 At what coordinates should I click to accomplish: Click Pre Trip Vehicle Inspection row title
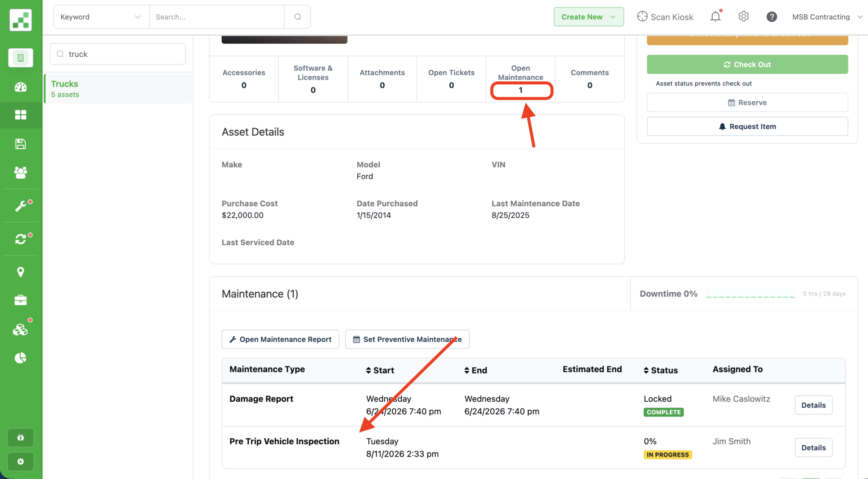coord(284,441)
